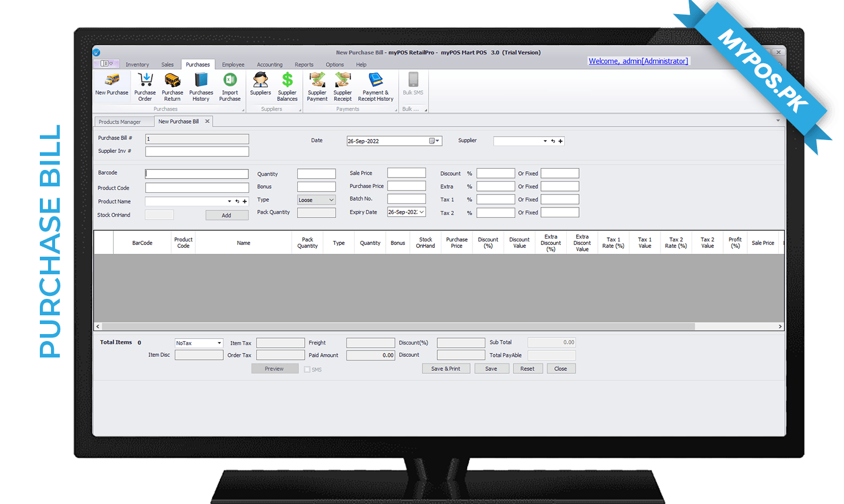Viewport: 844px width, 504px height.
Task: Open Purchases History
Action: pos(201,87)
